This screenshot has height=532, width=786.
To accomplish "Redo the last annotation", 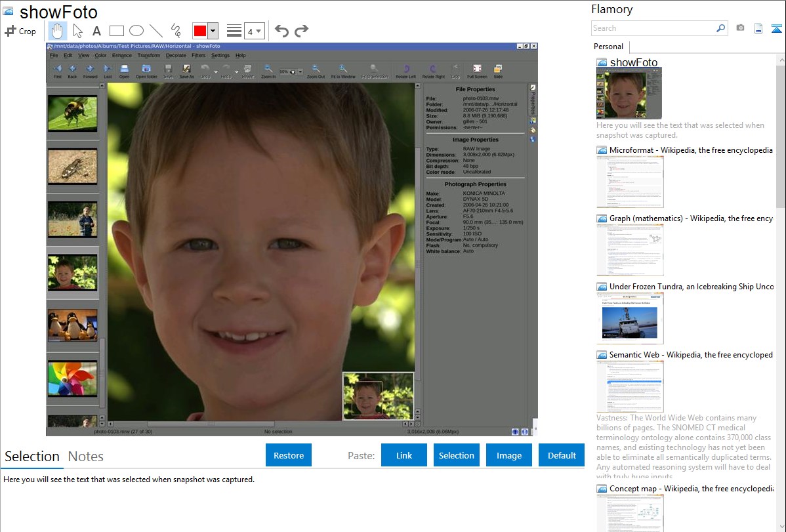I will tap(301, 31).
